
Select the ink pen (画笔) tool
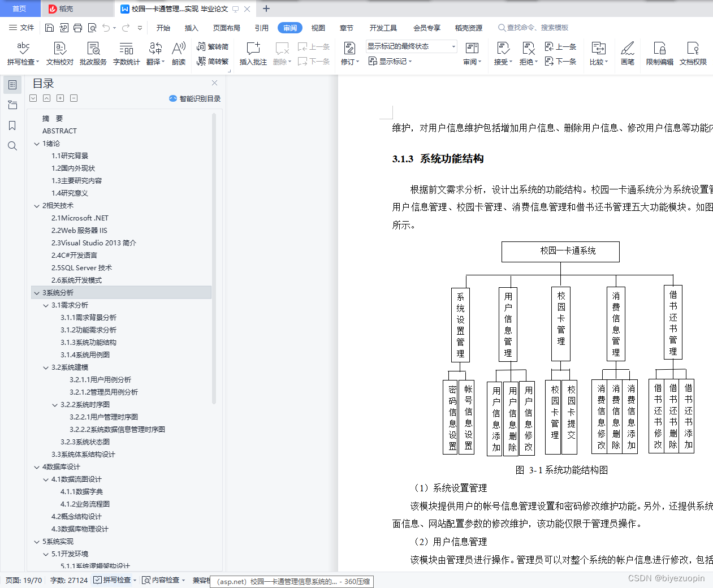point(628,54)
